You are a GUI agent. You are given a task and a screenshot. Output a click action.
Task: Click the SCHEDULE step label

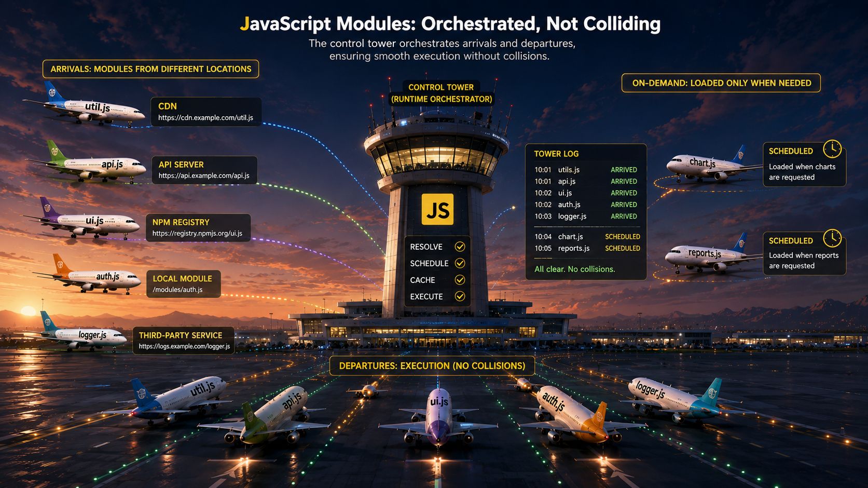429,264
